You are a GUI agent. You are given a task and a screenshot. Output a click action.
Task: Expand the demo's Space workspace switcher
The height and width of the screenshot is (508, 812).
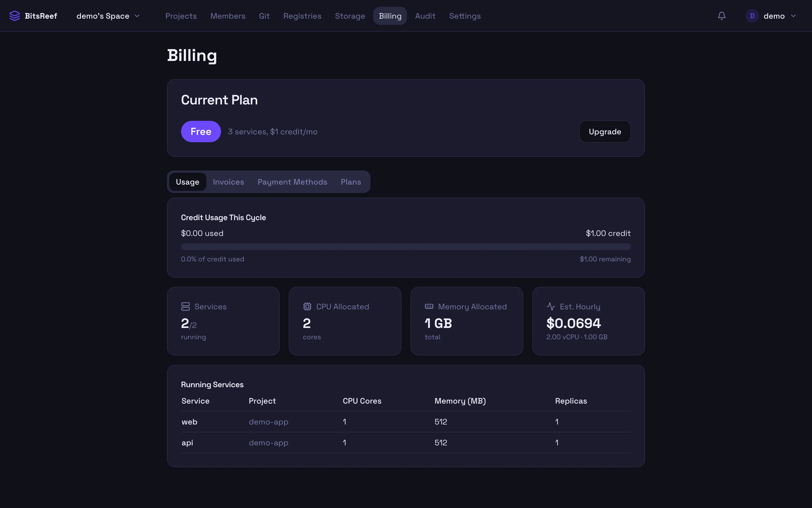108,16
